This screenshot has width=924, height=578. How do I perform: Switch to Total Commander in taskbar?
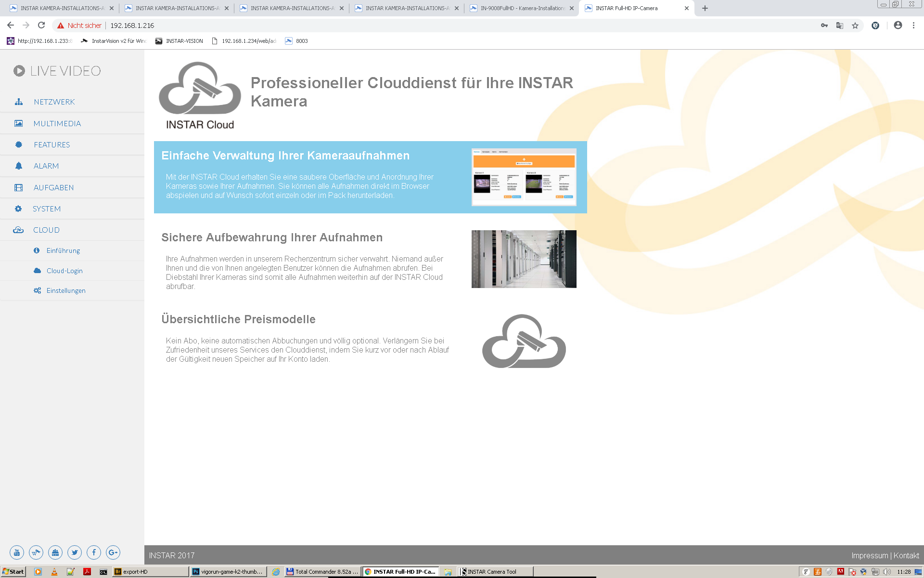[x=322, y=572]
